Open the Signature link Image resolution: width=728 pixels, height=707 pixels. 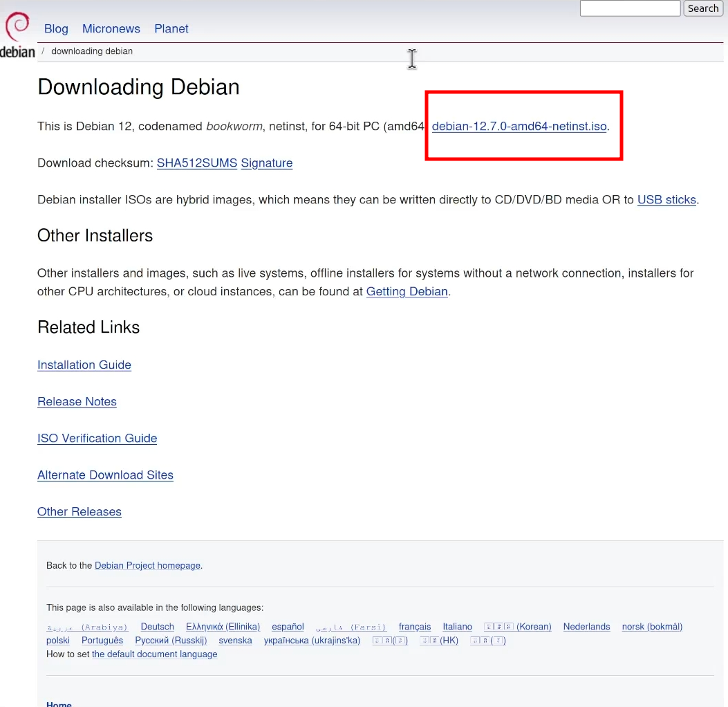coord(266,163)
